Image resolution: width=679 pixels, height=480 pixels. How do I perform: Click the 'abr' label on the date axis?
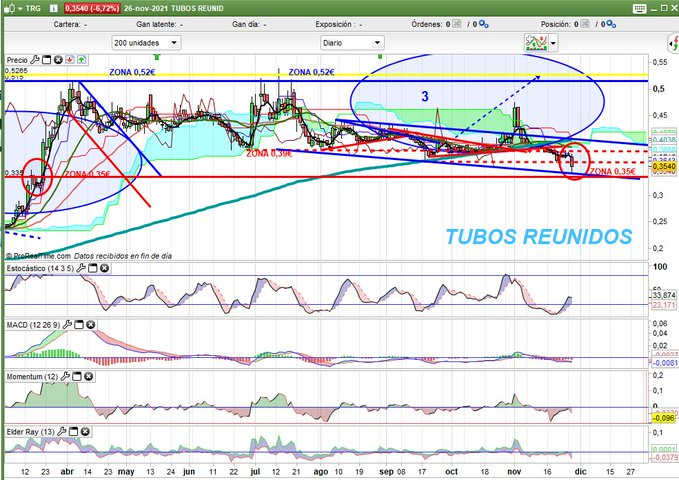coord(67,472)
